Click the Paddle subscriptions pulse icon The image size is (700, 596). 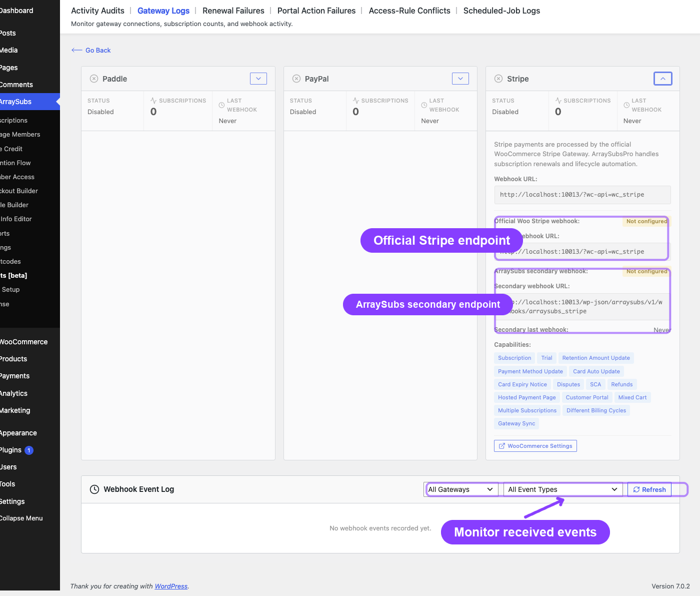153,101
